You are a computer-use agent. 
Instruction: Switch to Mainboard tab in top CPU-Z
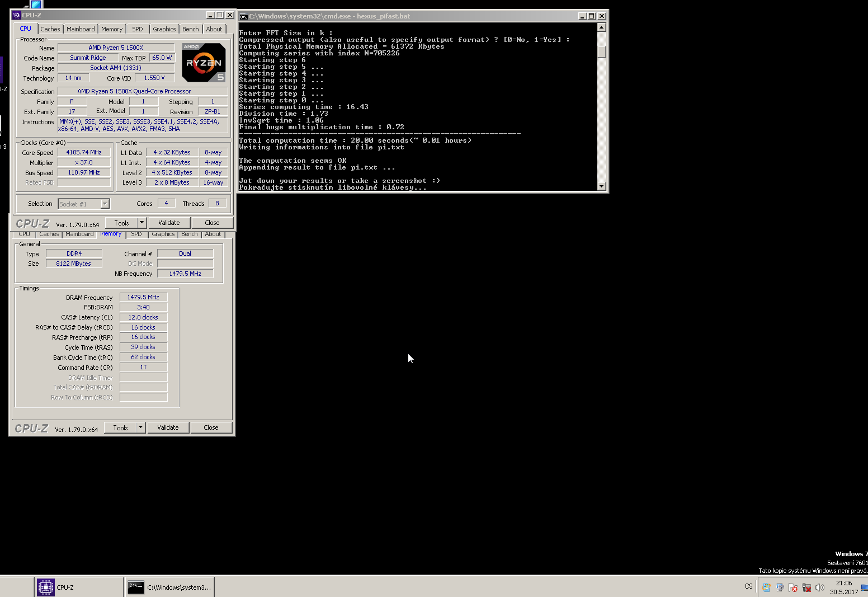tap(81, 29)
